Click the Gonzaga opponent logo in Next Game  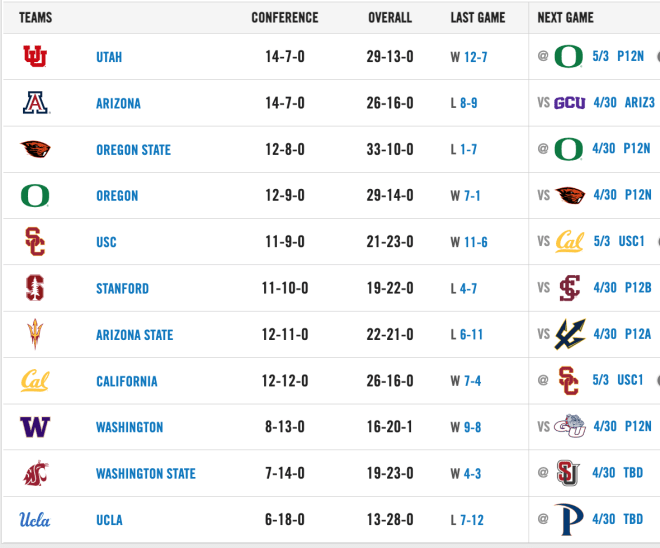click(x=570, y=426)
